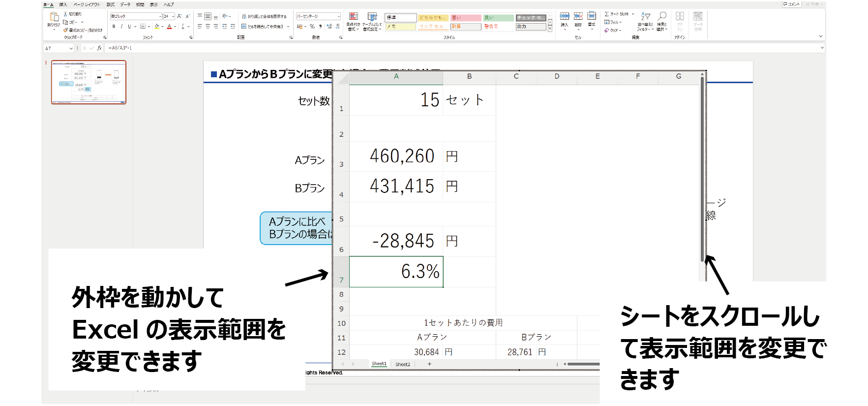Click the increase indent icon
Screen dimensions: 868x406
click(x=233, y=27)
